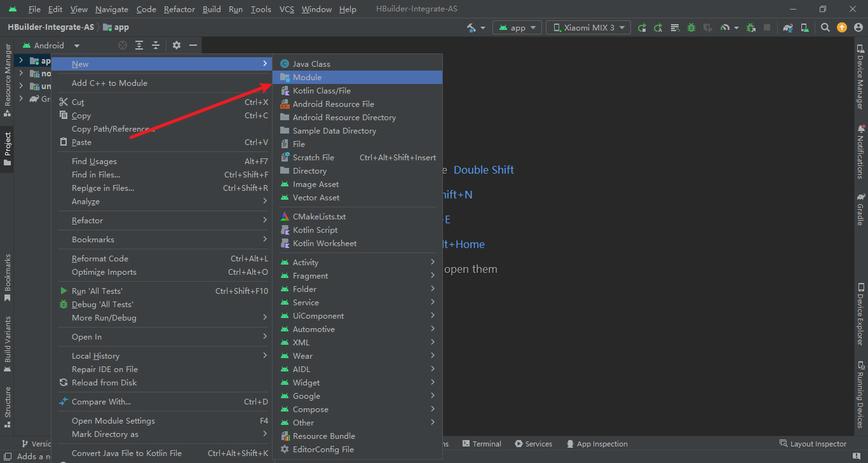
Task: Open Project view settings gear
Action: coord(177,45)
